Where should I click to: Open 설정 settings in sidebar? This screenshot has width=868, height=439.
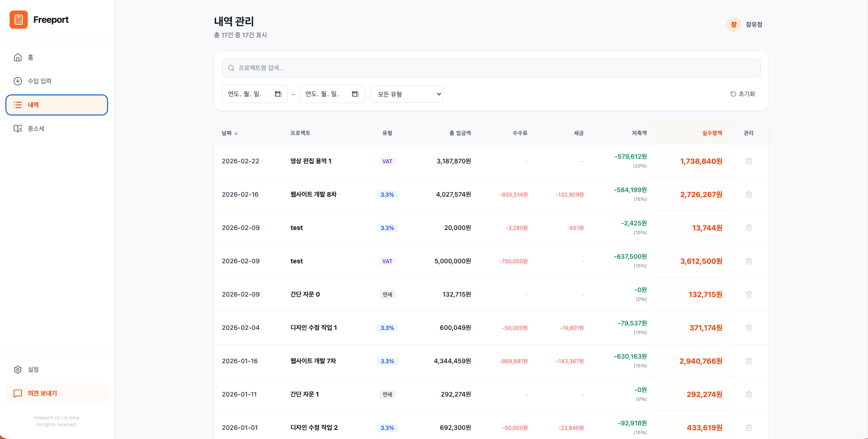click(57, 370)
